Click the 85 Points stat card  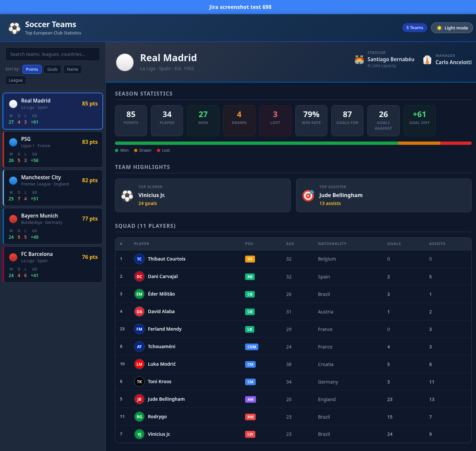click(x=131, y=121)
